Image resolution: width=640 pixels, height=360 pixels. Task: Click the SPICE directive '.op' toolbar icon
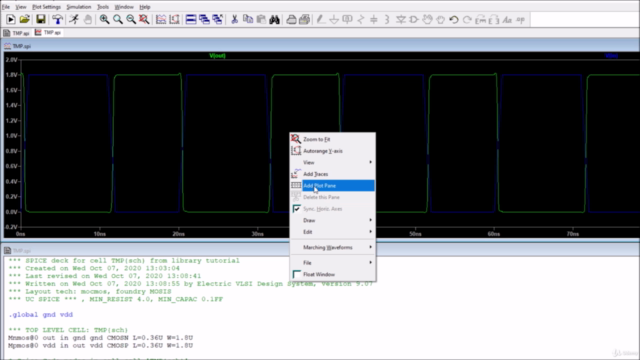tap(521, 19)
